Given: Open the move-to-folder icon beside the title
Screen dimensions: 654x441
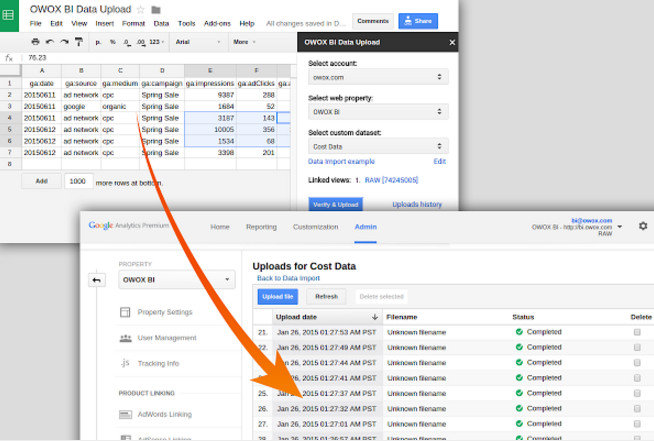Looking at the screenshot, I should 156,10.
